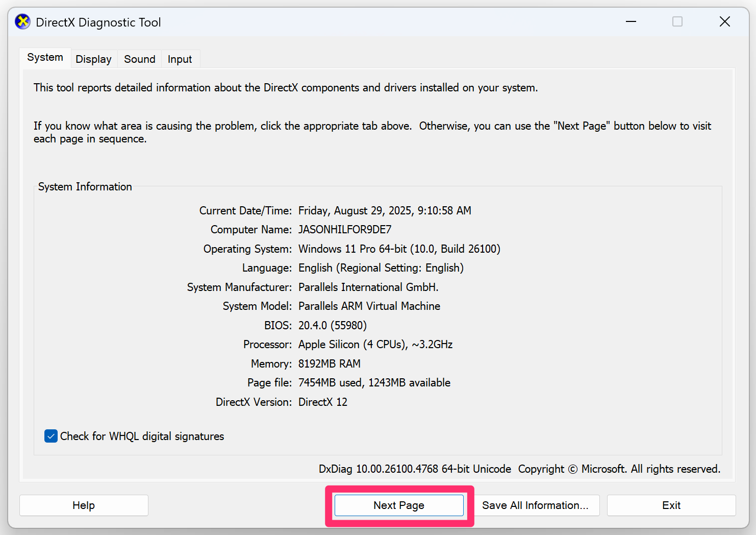
Task: Click the DirectX icon in the title bar
Action: [x=22, y=21]
